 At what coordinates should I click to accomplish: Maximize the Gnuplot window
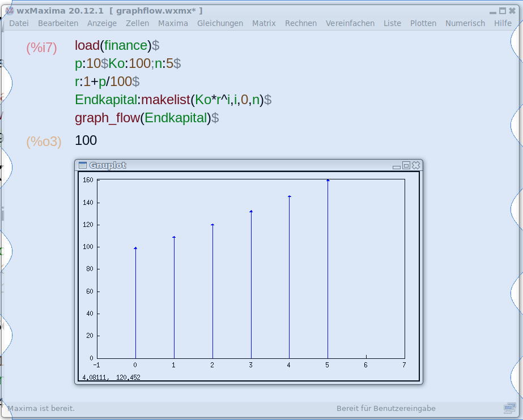click(x=406, y=165)
